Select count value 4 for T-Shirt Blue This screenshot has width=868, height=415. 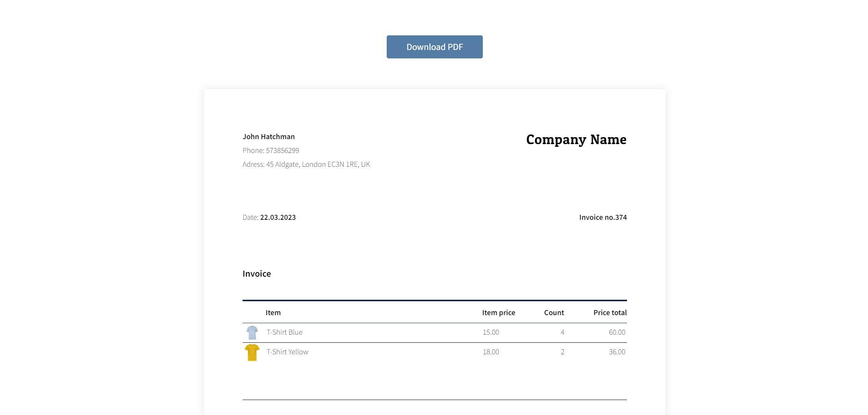tap(562, 332)
